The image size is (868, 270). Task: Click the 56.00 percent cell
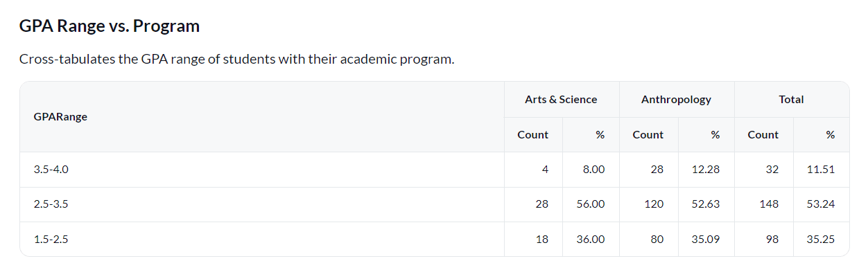point(591,204)
